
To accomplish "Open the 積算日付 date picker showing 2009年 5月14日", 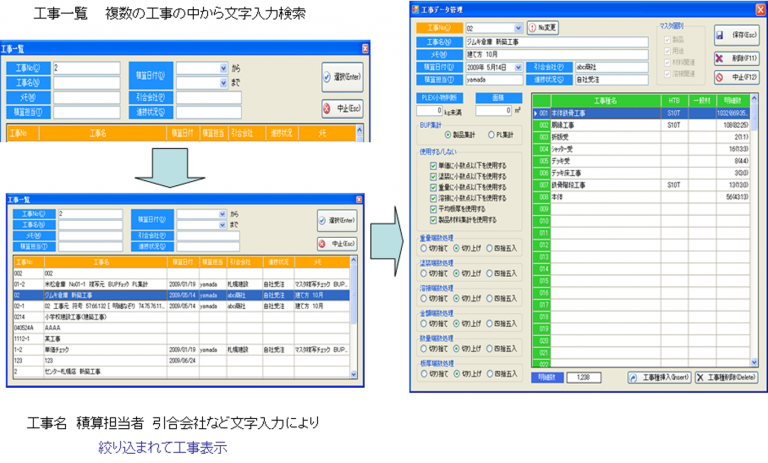I will point(518,67).
